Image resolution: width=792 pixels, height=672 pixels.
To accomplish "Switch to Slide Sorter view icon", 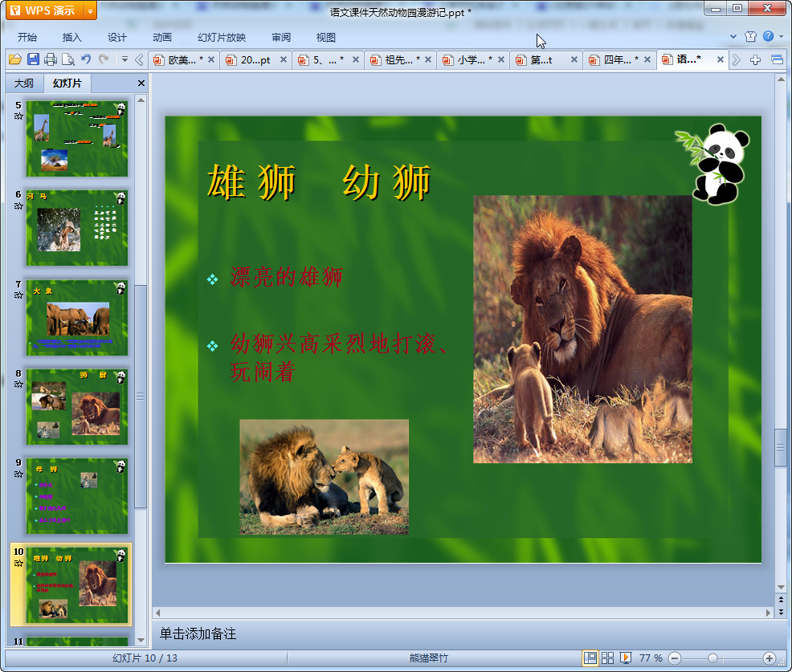I will pos(607,658).
